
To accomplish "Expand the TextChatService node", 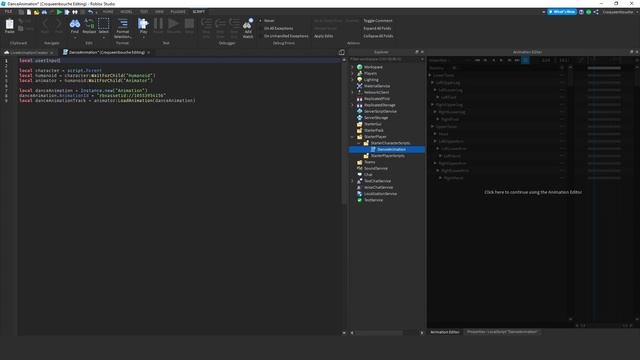I will [353, 181].
